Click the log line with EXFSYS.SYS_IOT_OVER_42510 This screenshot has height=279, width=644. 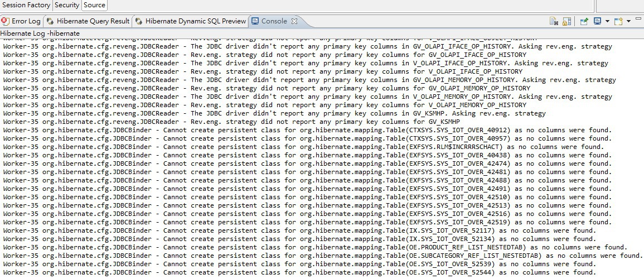[307, 197]
